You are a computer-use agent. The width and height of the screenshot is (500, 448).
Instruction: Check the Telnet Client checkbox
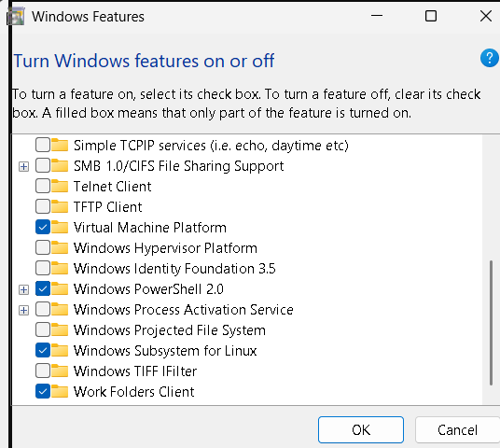(43, 187)
